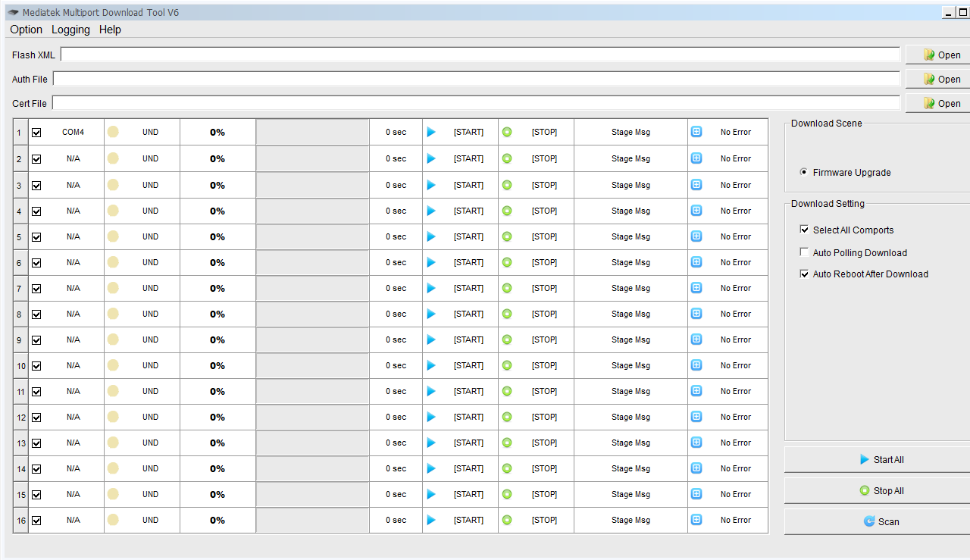Click the green STOP icon in row 7
This screenshot has width=970, height=560.
pos(507,288)
